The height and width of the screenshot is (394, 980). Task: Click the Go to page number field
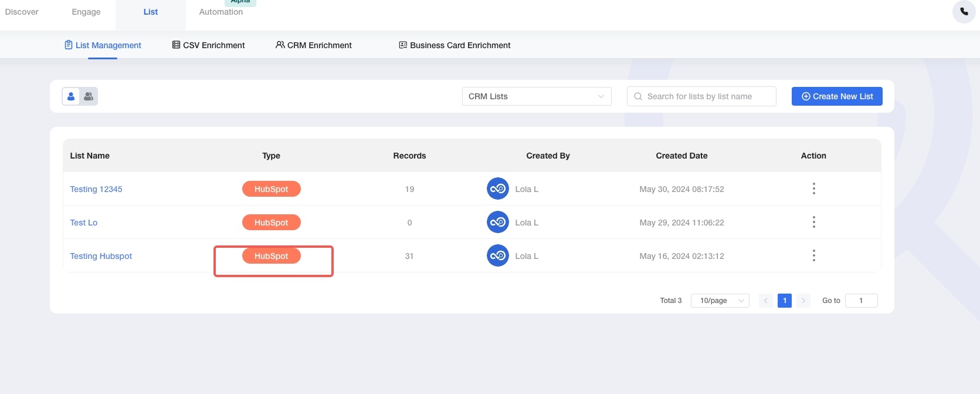click(x=861, y=301)
